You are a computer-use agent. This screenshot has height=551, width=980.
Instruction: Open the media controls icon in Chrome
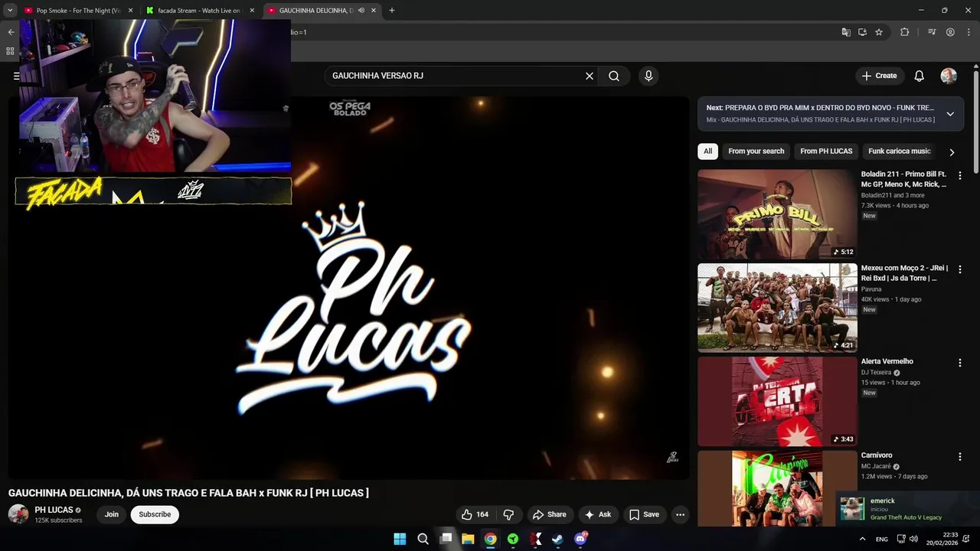point(932,32)
